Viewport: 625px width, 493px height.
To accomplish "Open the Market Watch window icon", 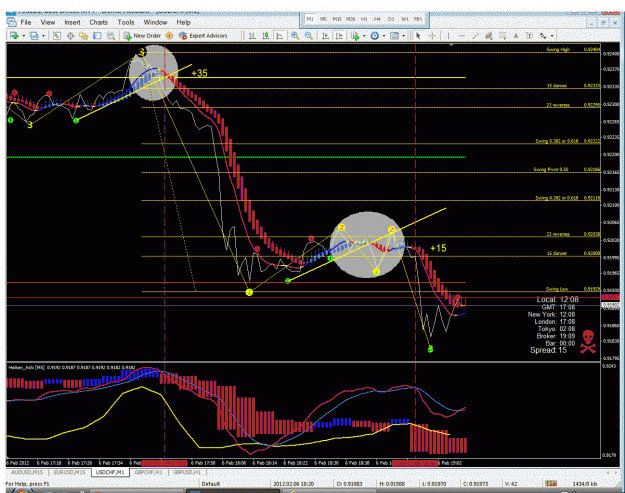I will click(57, 36).
